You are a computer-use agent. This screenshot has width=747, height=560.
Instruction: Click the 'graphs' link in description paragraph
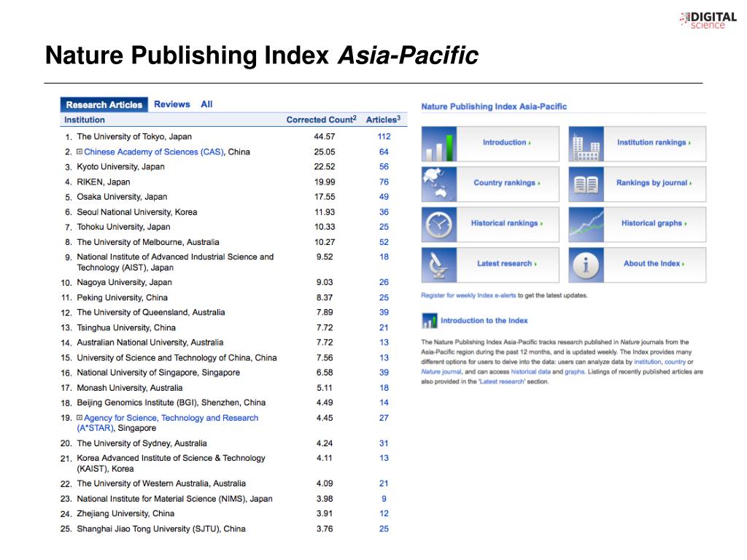575,372
